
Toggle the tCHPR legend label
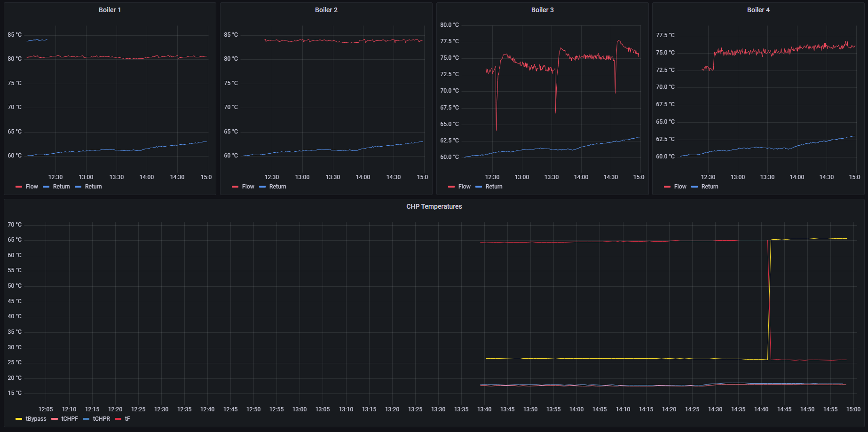click(x=101, y=419)
